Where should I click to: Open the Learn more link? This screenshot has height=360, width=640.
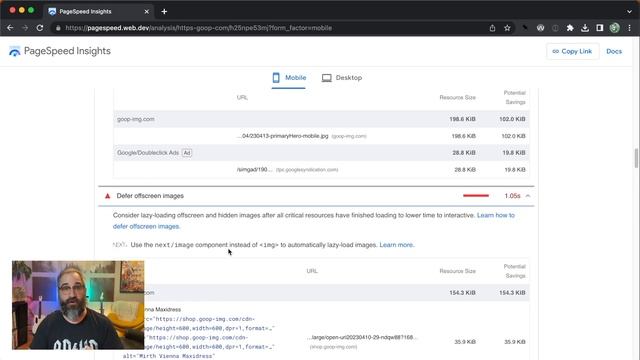(x=397, y=245)
